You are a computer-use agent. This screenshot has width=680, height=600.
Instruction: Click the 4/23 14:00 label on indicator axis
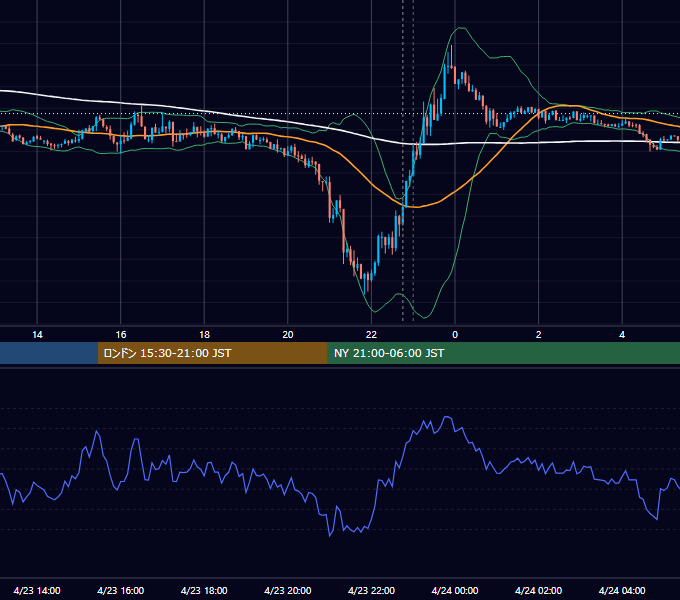click(37, 590)
